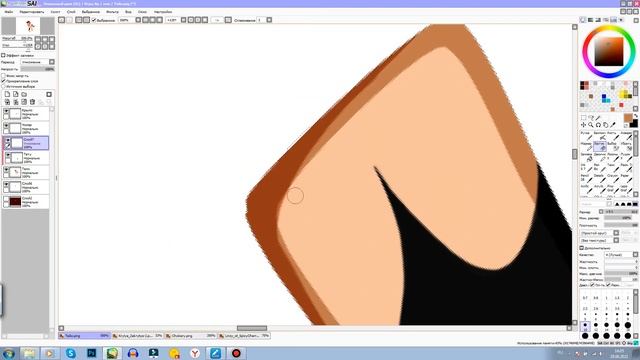The image size is (640, 360).
Task: Choose the highlighted brush in tool tray
Action: click(600, 146)
